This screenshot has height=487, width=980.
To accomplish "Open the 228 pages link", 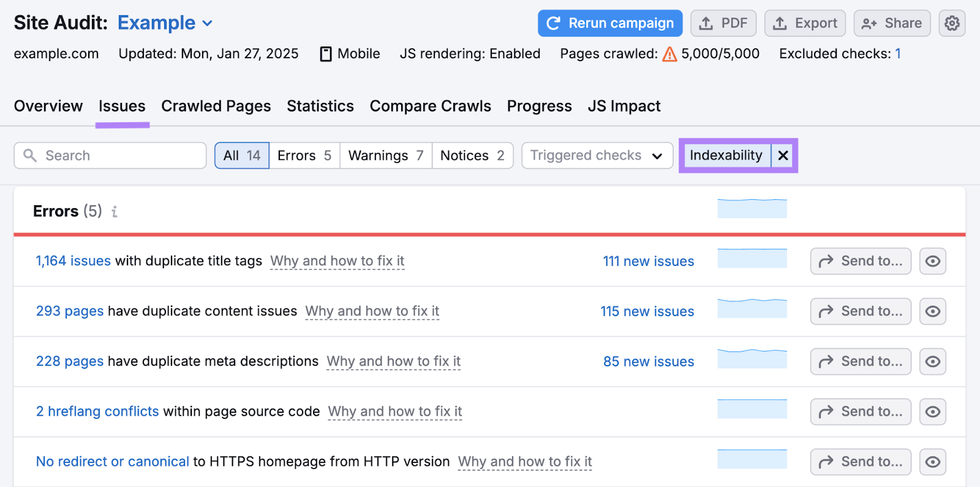I will coord(70,361).
